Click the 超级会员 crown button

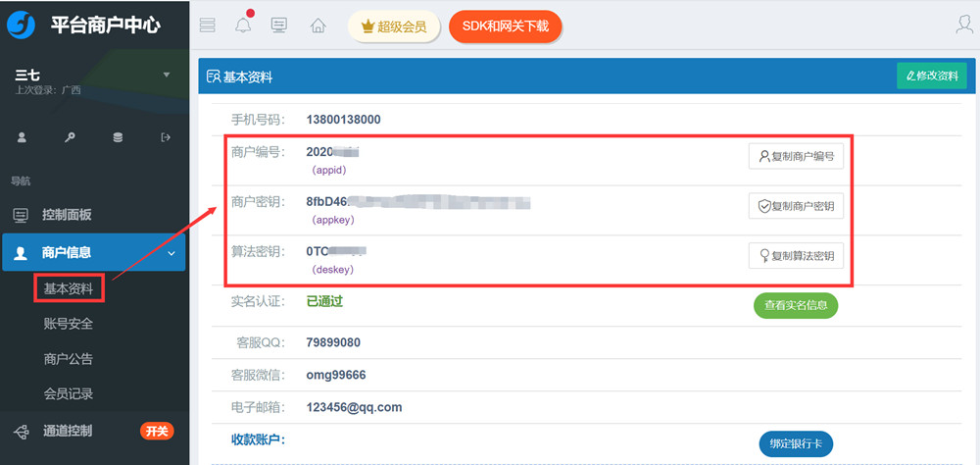[x=393, y=26]
